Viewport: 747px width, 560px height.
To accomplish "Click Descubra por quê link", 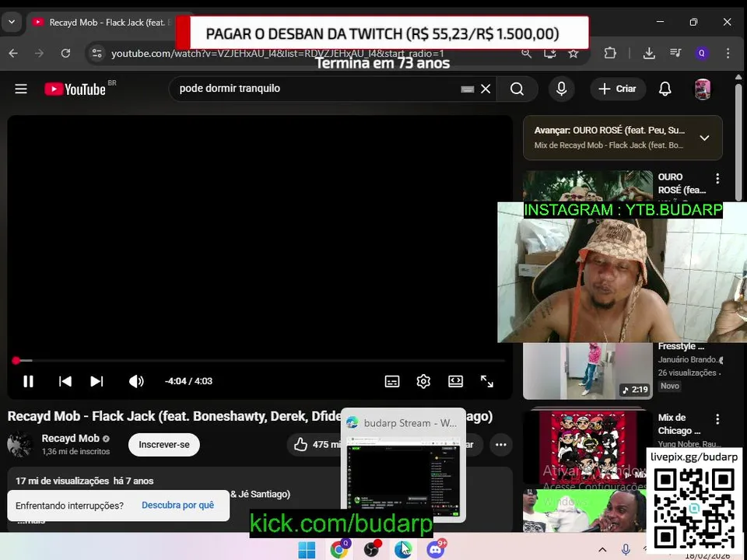I will (177, 506).
